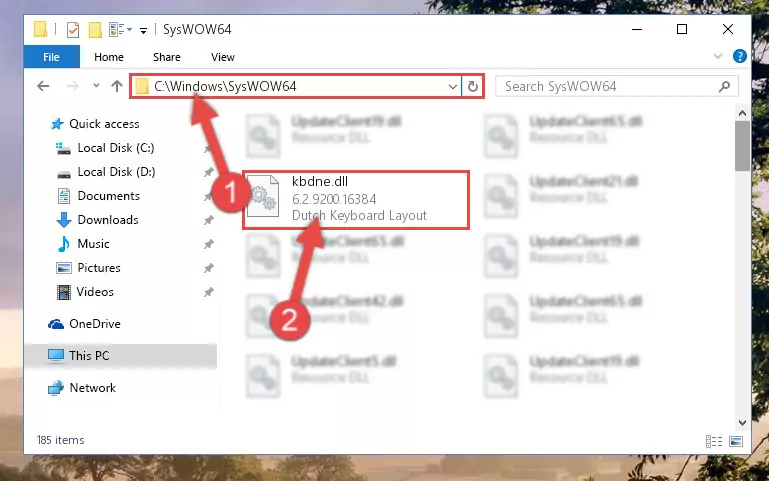769x481 pixels.
Task: Switch to the Home ribbon tab
Action: [108, 57]
